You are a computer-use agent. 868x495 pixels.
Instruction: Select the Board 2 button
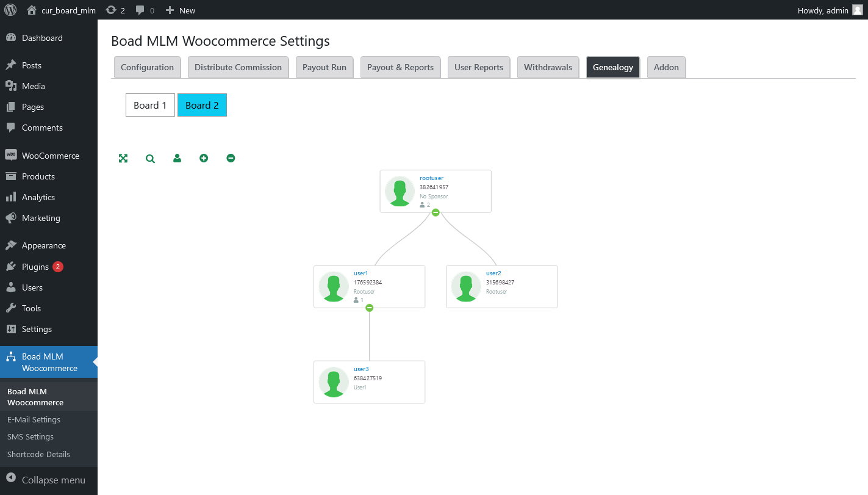(x=202, y=105)
